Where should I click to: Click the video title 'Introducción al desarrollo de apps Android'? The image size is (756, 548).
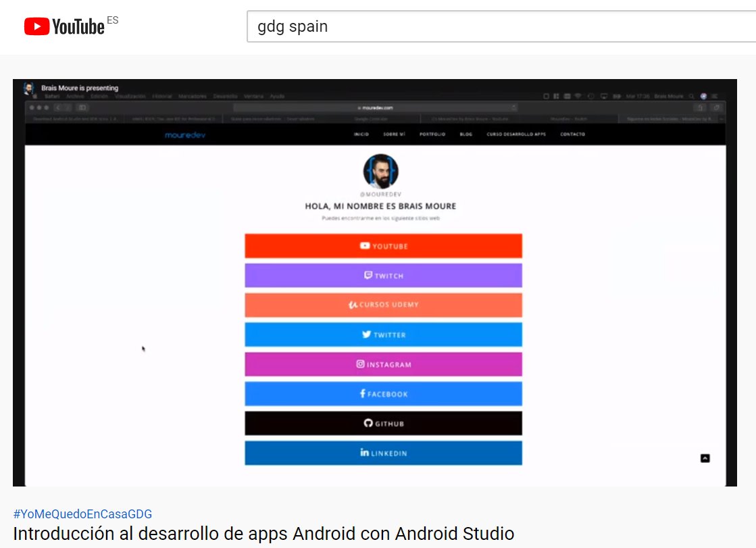click(x=263, y=534)
